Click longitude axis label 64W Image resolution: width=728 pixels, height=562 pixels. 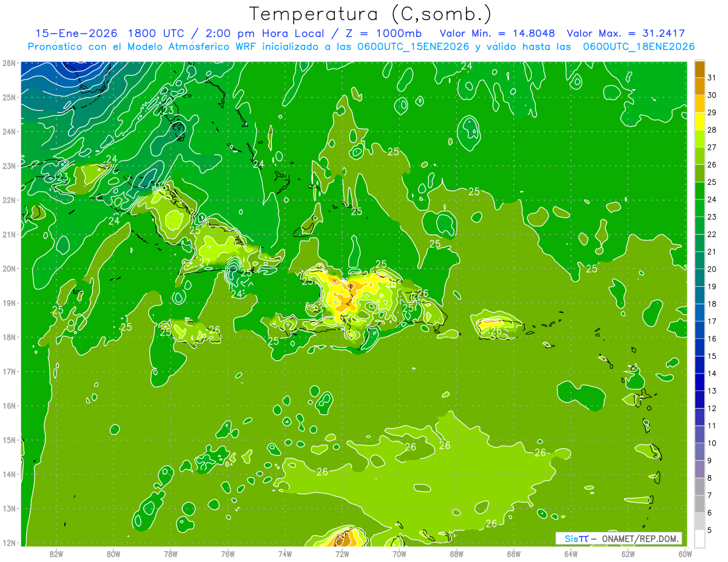click(x=571, y=554)
